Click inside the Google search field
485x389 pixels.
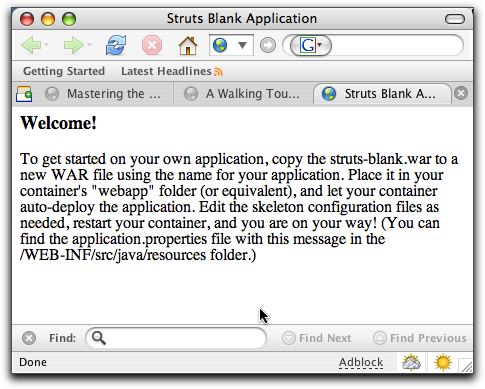click(396, 45)
